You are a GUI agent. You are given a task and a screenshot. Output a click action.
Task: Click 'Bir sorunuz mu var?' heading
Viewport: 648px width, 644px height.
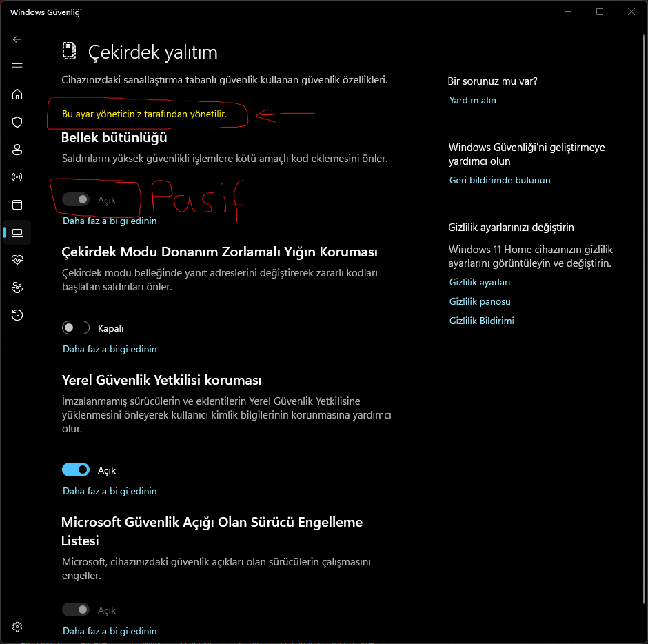tap(492, 81)
